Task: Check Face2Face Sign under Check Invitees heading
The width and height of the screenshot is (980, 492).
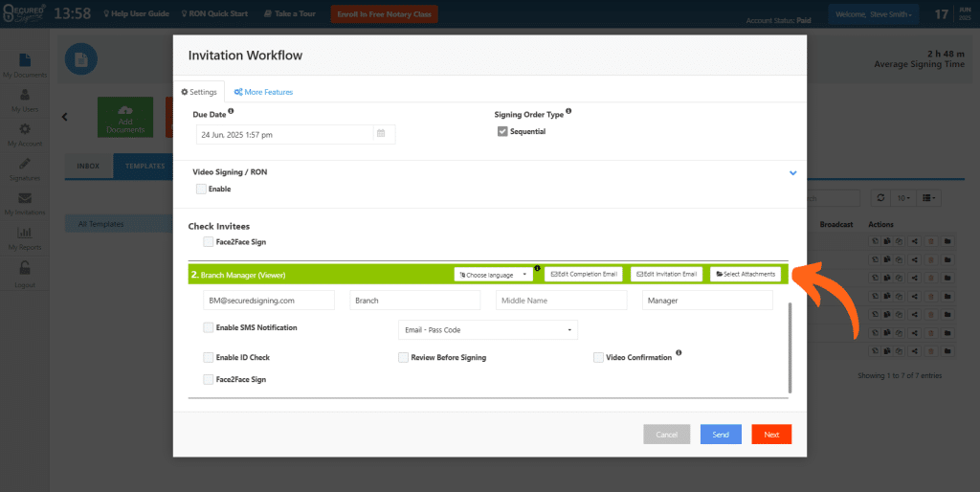Action: tap(208, 242)
